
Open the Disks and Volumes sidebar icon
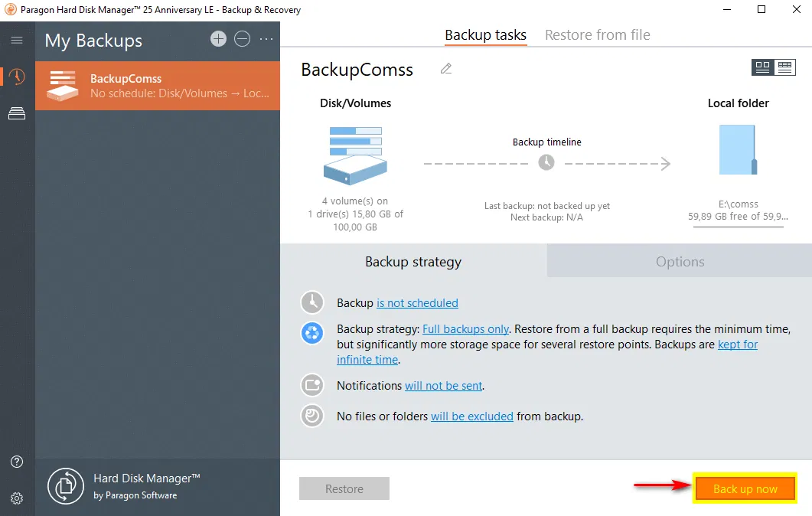tap(17, 114)
